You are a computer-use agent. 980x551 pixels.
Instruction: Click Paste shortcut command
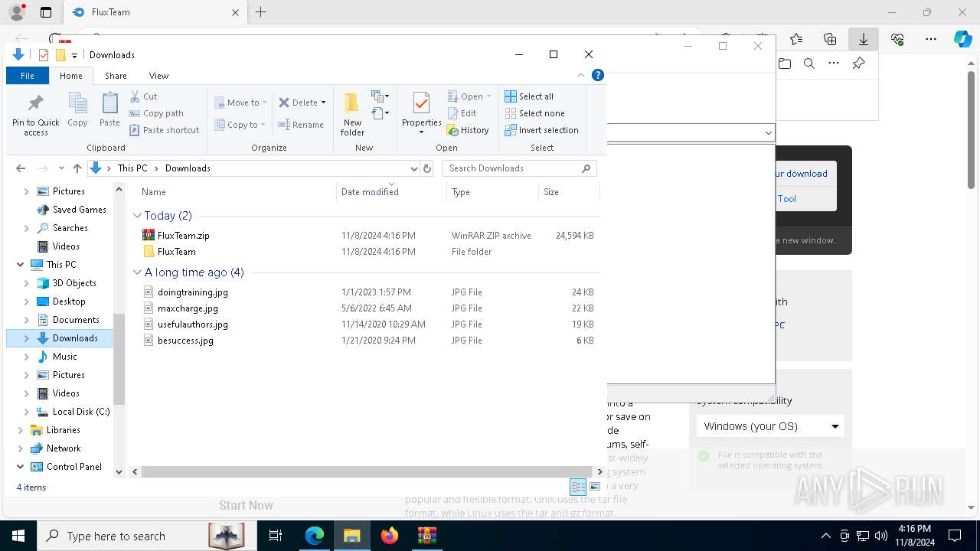(x=164, y=130)
